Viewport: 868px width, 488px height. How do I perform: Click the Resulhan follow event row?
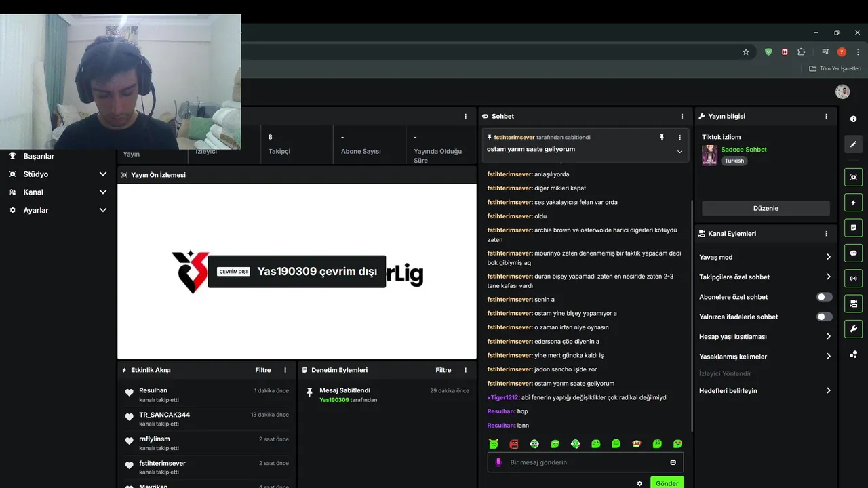point(207,395)
